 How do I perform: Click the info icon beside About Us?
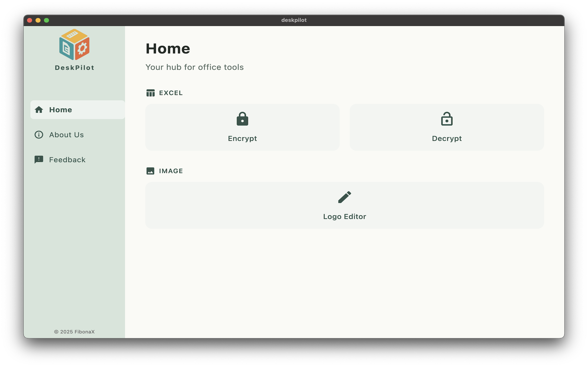coord(39,134)
